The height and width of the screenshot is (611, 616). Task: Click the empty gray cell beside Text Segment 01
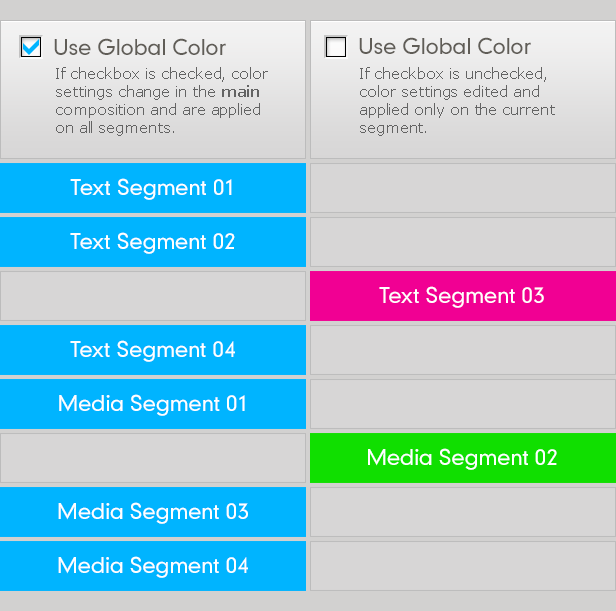[463, 188]
